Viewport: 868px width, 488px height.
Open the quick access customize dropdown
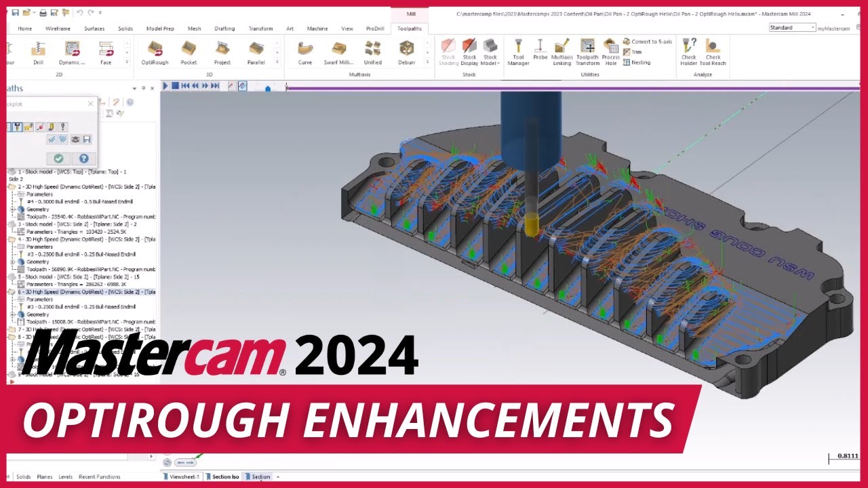tap(100, 13)
